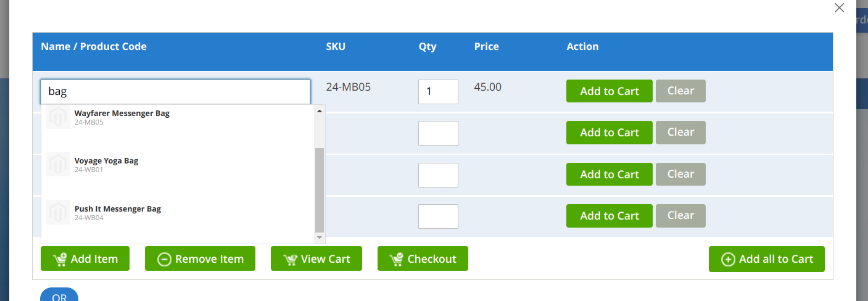Click the minus circle icon on Remove Item
Image resolution: width=868 pixels, height=301 pixels.
point(164,259)
